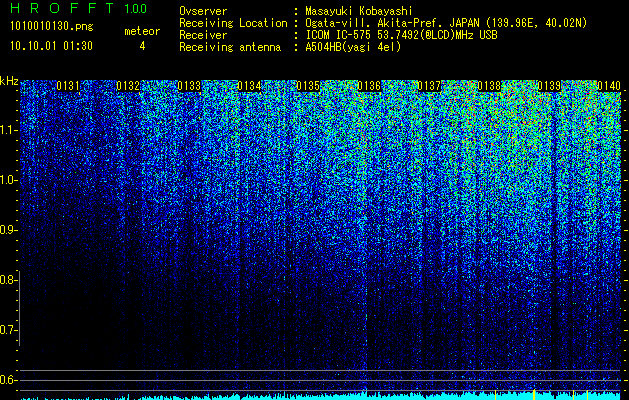Click the Receiving antenna field label
Viewport: 629px width, 400px height.
[x=230, y=47]
